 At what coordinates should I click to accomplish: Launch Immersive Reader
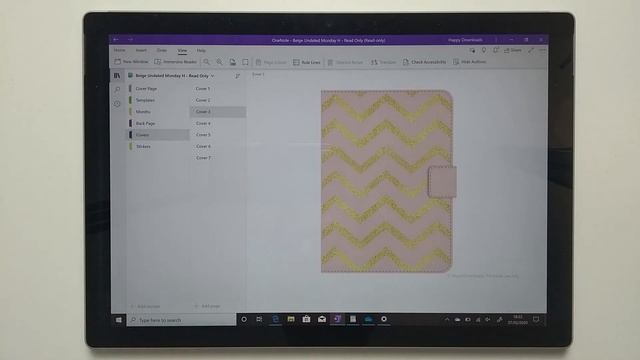pos(176,62)
